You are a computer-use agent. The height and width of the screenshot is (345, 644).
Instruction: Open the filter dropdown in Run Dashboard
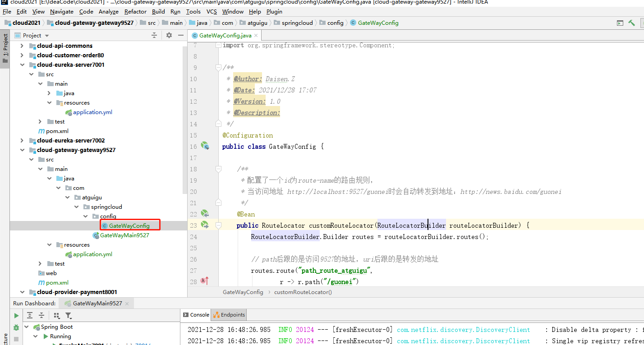point(69,316)
